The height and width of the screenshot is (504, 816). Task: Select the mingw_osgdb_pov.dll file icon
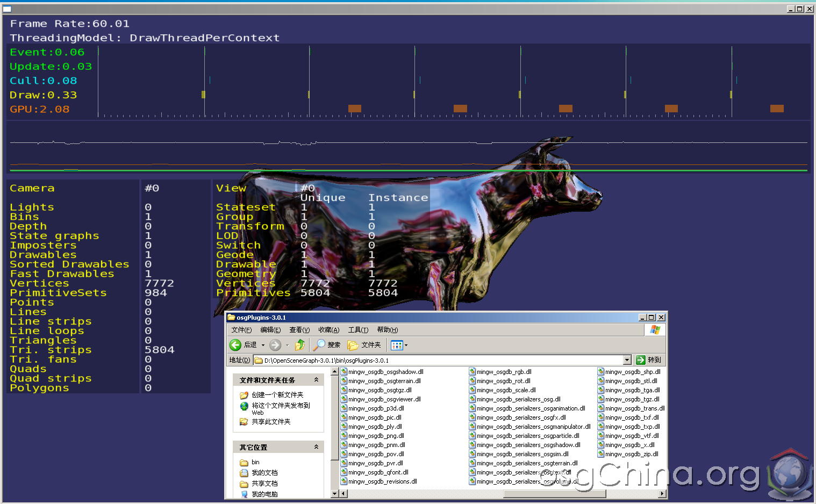pos(344,454)
